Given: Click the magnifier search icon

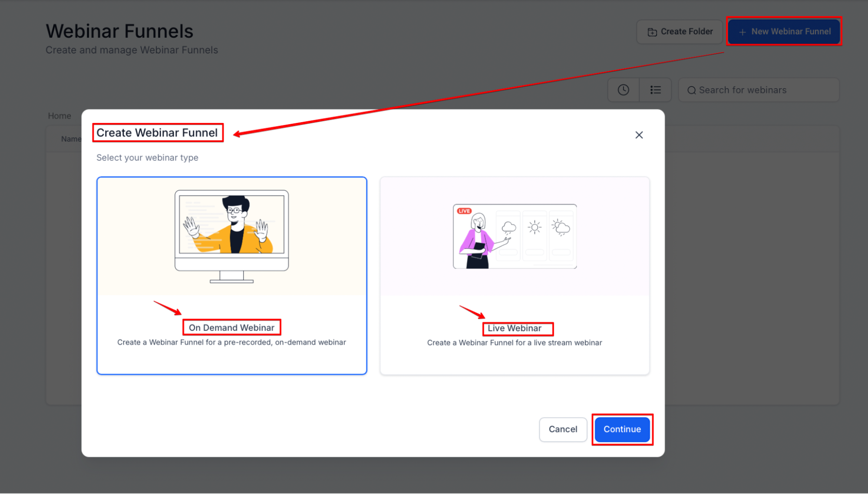Looking at the screenshot, I should tap(691, 90).
